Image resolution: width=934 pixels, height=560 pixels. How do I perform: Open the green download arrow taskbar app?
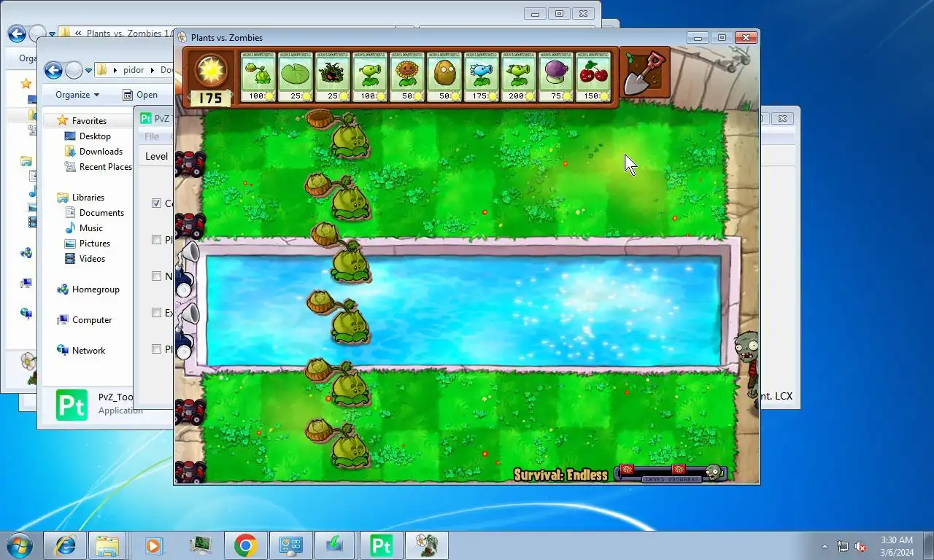336,545
